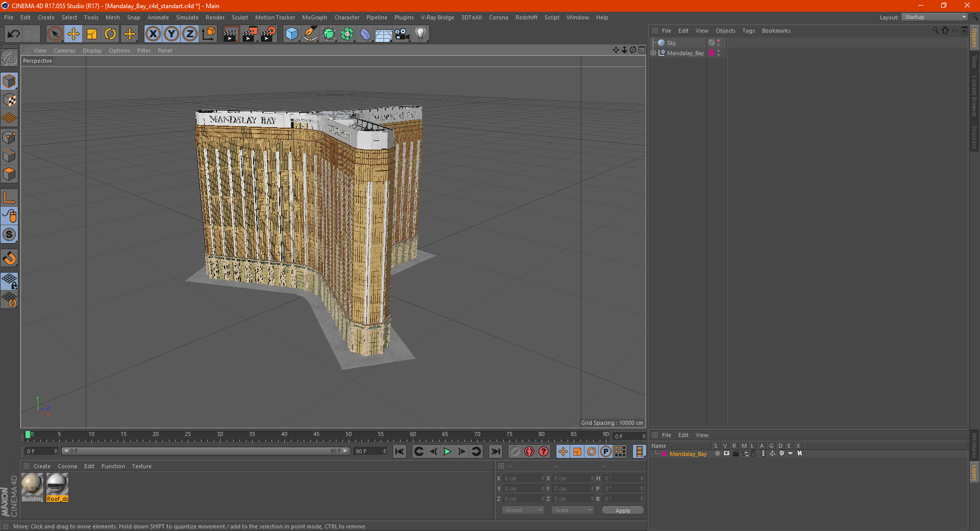Click record active objects button
Screen dimensions: 980x531
point(515,451)
